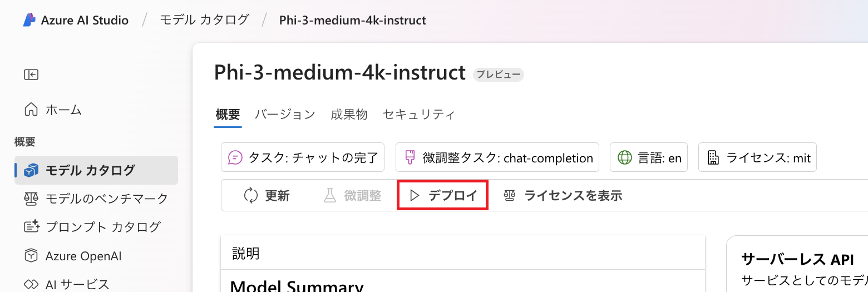Click the Azure AI Studio breadcrumb text
This screenshot has height=292, width=868.
[x=85, y=21]
